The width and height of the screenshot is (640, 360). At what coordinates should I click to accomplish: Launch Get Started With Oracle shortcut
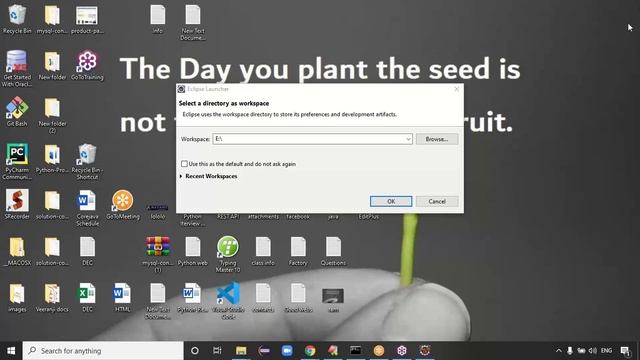(17, 69)
